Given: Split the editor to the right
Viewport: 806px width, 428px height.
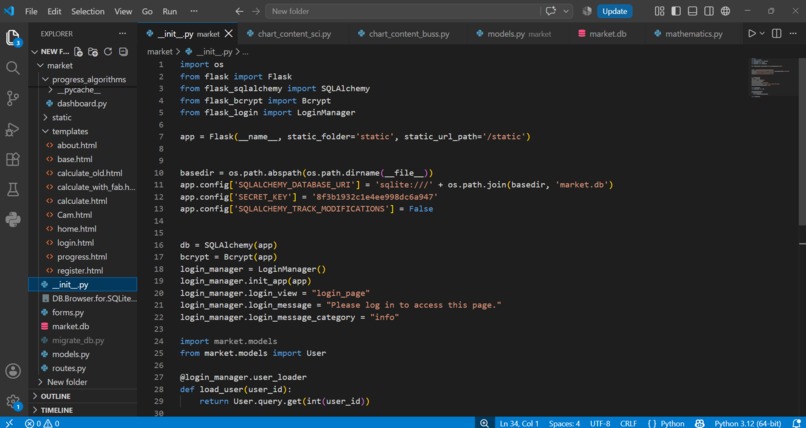Looking at the screenshot, I should tap(777, 33).
